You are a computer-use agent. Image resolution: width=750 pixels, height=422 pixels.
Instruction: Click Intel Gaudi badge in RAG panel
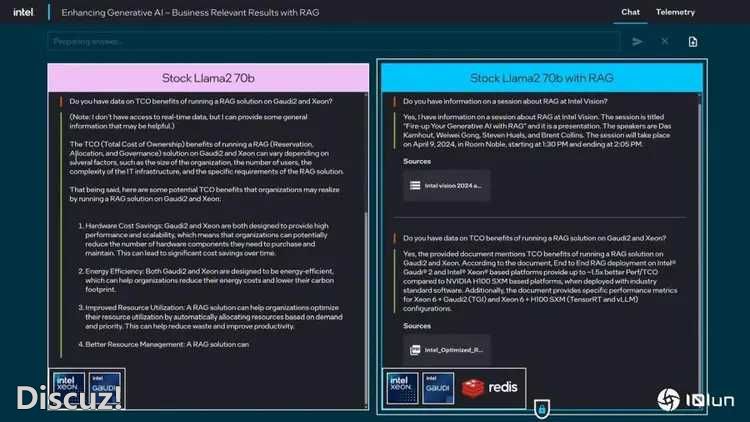coord(438,388)
